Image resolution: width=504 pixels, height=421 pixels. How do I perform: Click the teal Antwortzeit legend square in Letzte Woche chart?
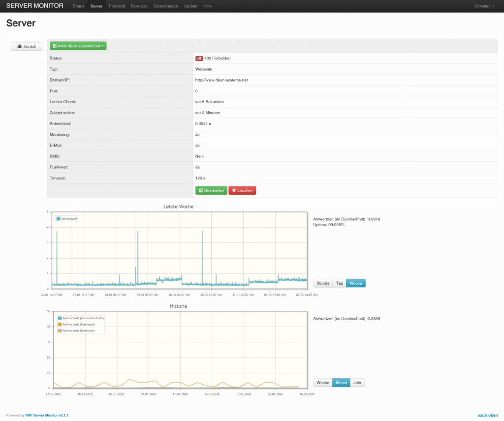[x=58, y=219]
